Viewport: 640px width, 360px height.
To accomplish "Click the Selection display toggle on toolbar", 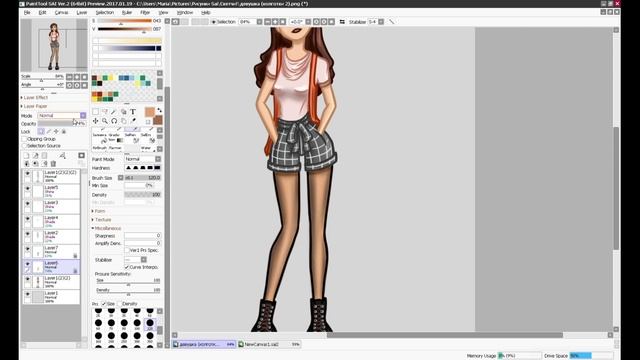I will click(x=223, y=22).
